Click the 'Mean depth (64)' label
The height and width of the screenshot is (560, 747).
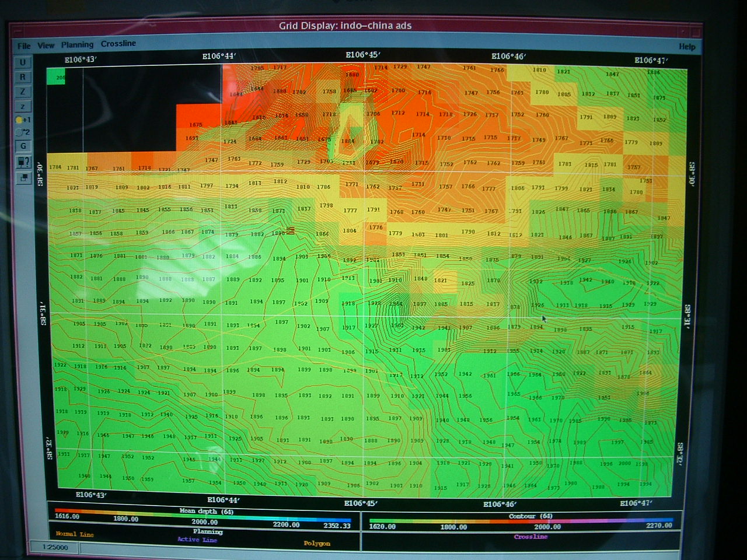pos(206,511)
